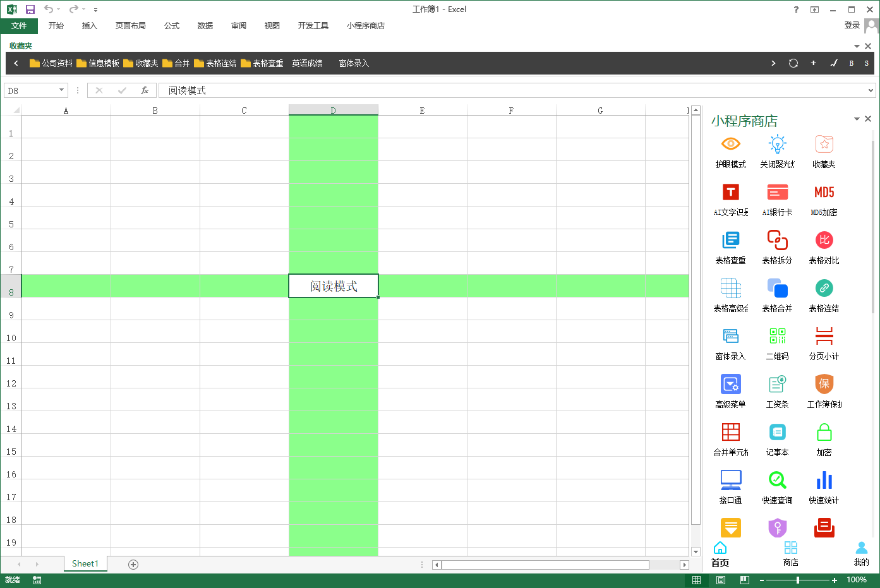Open the 加密 lock tool
The height and width of the screenshot is (588, 880).
click(x=824, y=439)
